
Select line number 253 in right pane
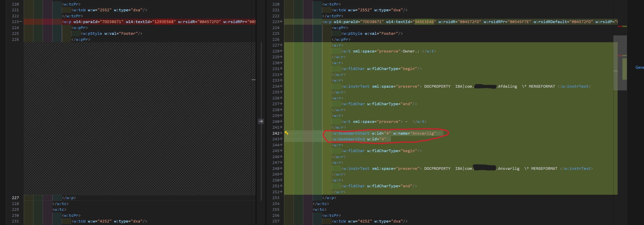(x=276, y=198)
